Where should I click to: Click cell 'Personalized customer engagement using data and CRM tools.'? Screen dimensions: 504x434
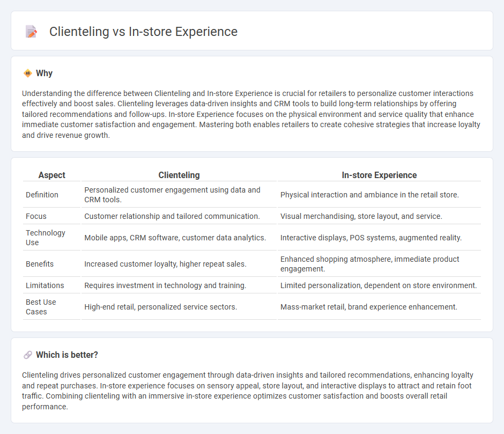click(x=179, y=195)
